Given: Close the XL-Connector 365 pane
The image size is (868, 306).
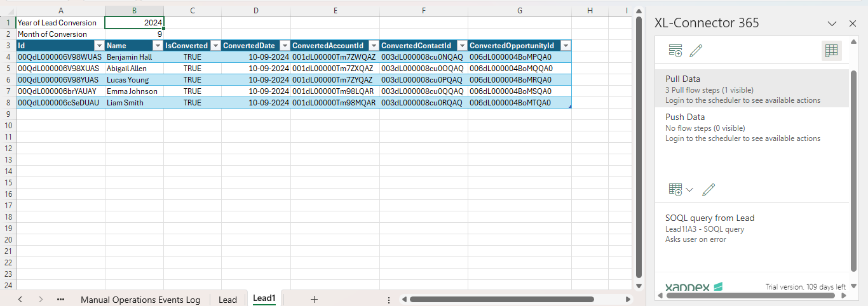Looking at the screenshot, I should click(x=853, y=23).
